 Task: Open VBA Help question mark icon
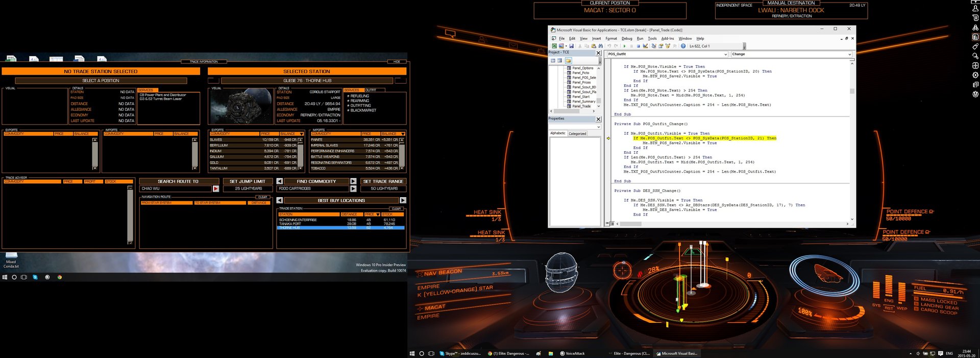click(683, 46)
